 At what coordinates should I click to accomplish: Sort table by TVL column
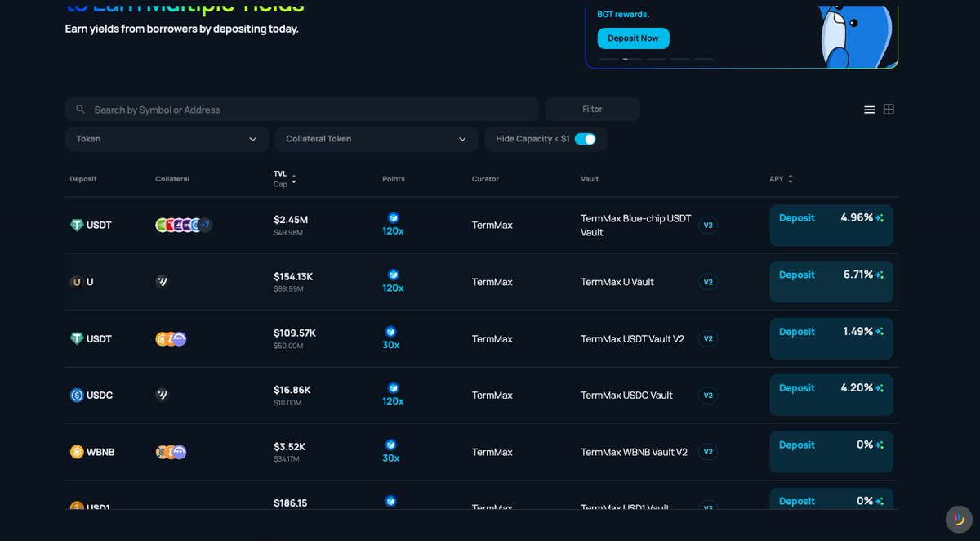(x=294, y=179)
